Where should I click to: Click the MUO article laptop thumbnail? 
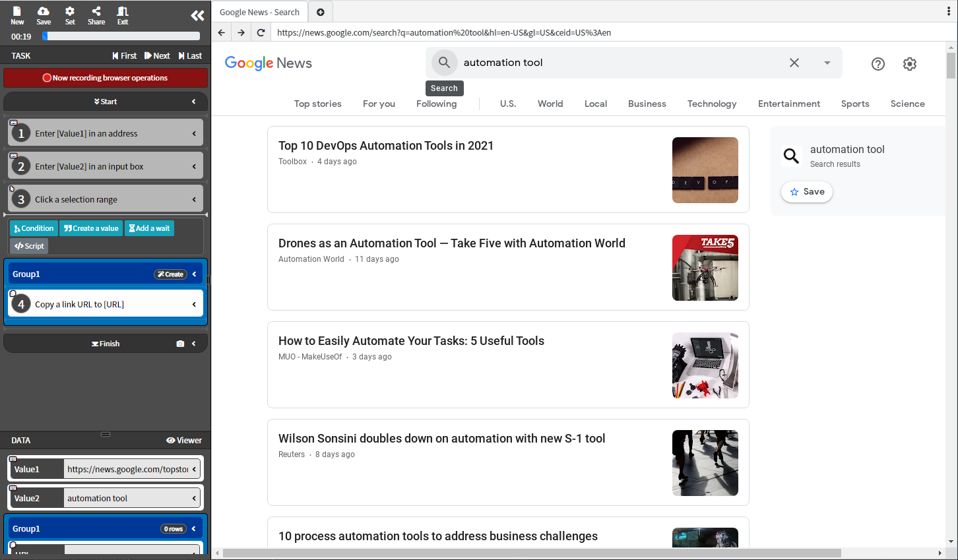pyautogui.click(x=705, y=365)
